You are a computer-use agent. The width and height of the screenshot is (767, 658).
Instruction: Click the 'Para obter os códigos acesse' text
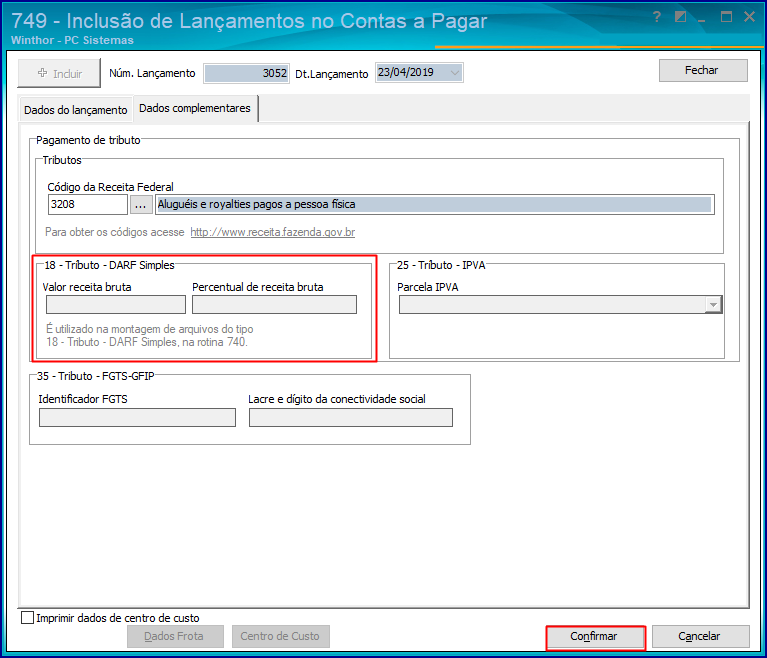[114, 232]
